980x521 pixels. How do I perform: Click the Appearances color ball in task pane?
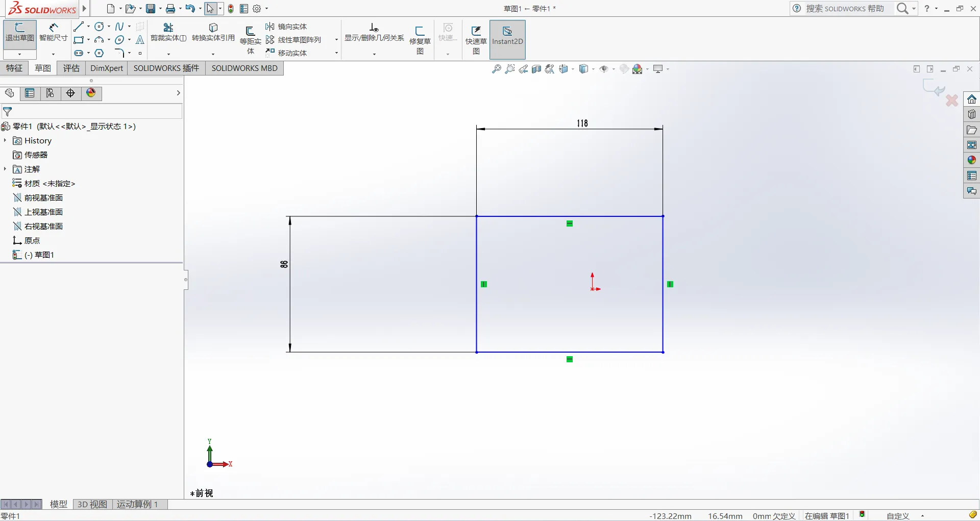click(x=971, y=160)
